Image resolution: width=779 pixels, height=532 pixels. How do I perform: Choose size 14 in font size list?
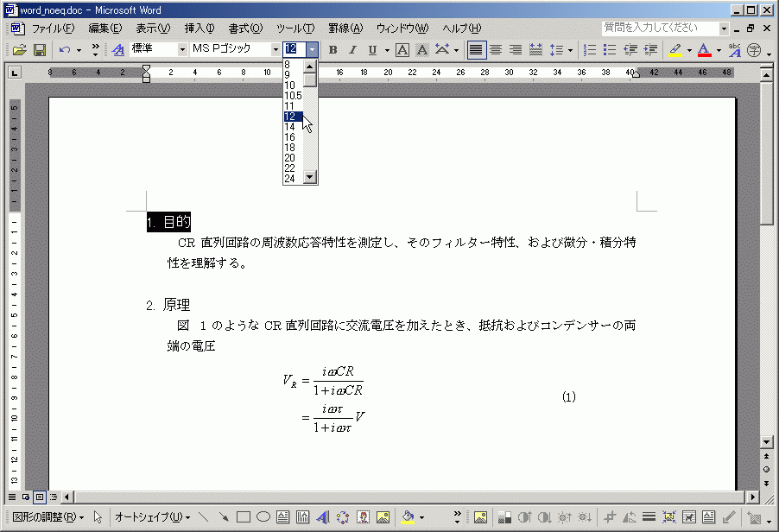tap(290, 127)
